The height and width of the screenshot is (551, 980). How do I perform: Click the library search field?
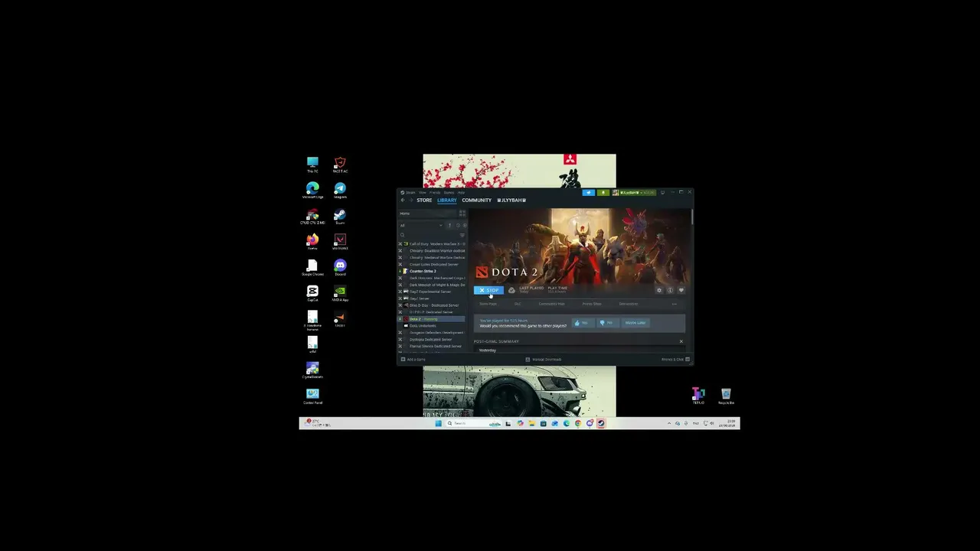[x=429, y=235]
